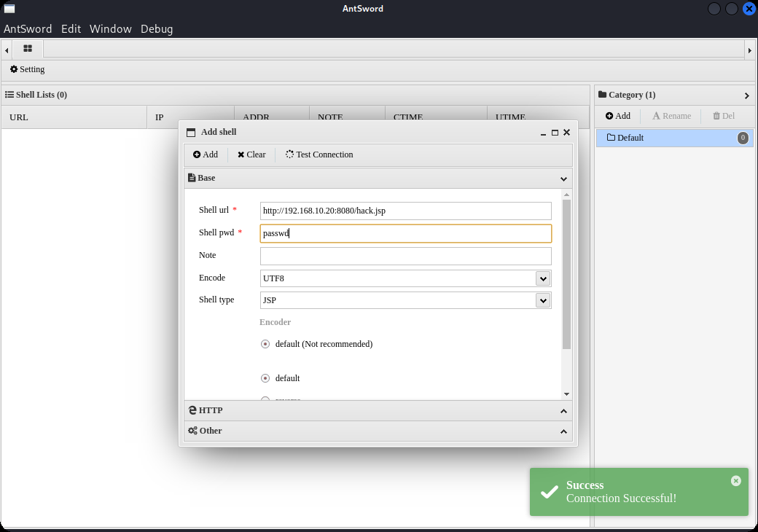
Task: Click Add in the Add shell toolbar
Action: [x=206, y=154]
